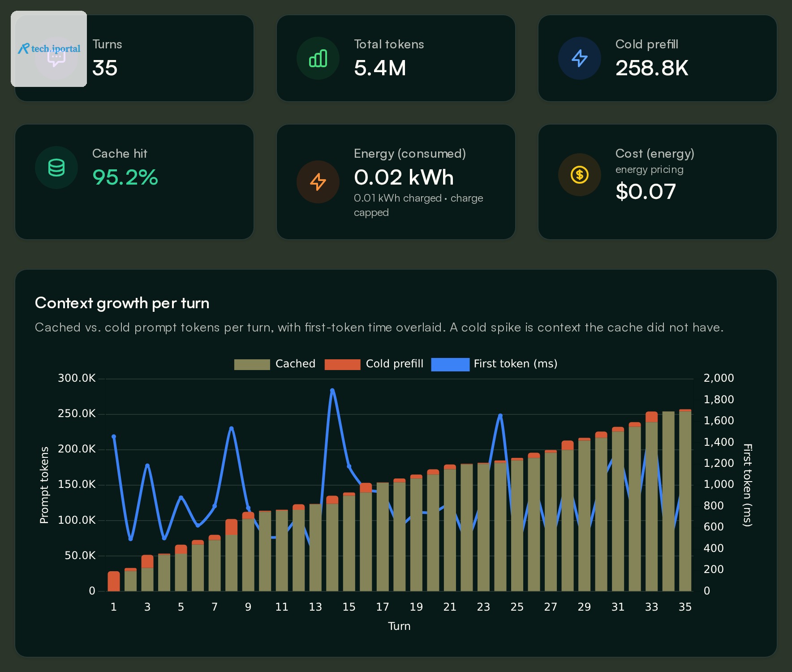Click the orange cold prefill bar at turn 1

click(x=114, y=582)
